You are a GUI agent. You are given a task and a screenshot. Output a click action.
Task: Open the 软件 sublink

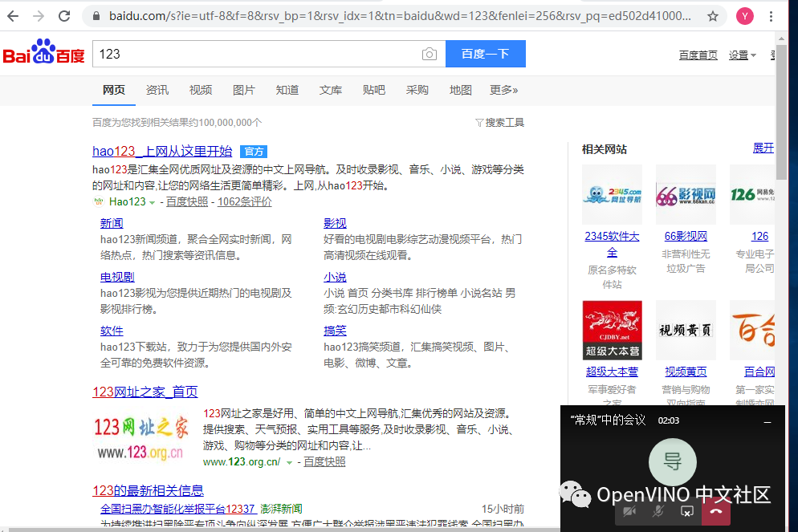tap(112, 331)
